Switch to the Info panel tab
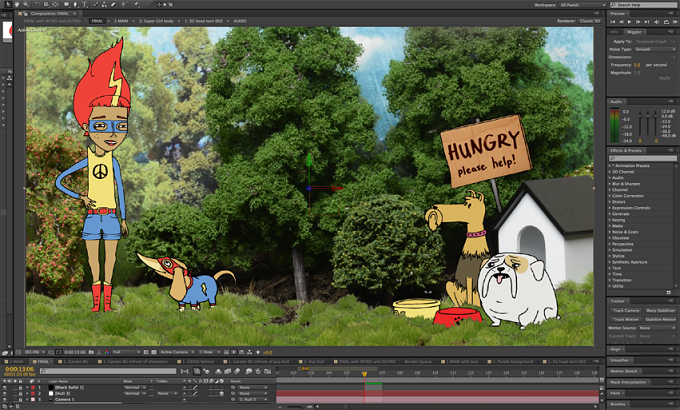Viewport: 680px width, 410px height. (614, 32)
